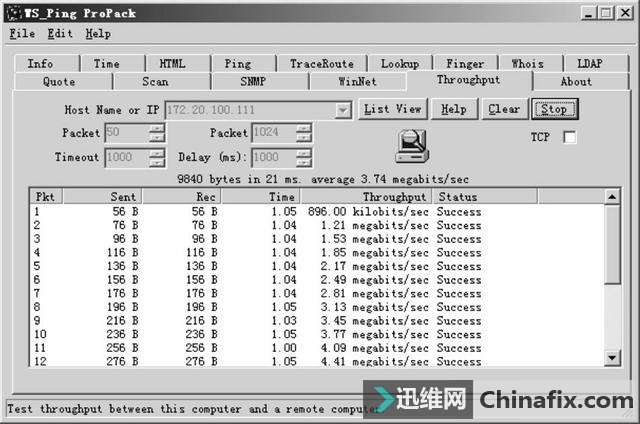
Task: Select the '1.03' Time cell in row 9
Action: [284, 321]
